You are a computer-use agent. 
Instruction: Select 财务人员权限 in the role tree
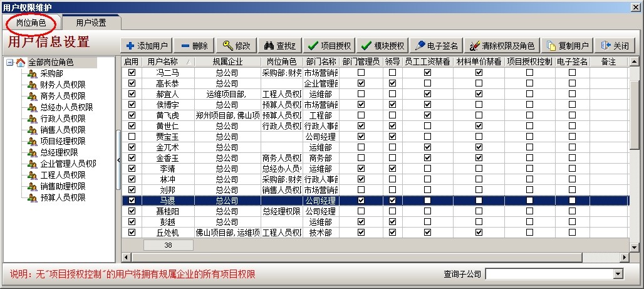62,85
